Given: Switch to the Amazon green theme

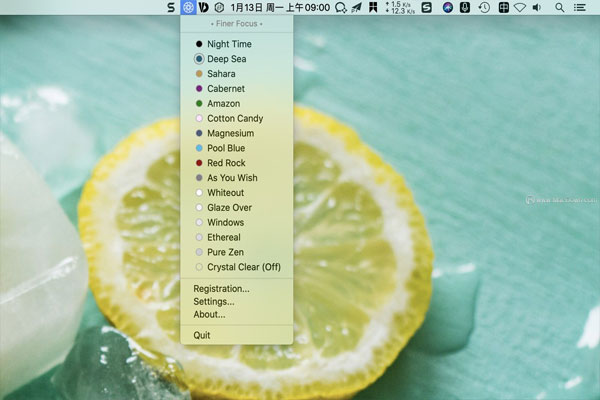Looking at the screenshot, I should click(224, 103).
